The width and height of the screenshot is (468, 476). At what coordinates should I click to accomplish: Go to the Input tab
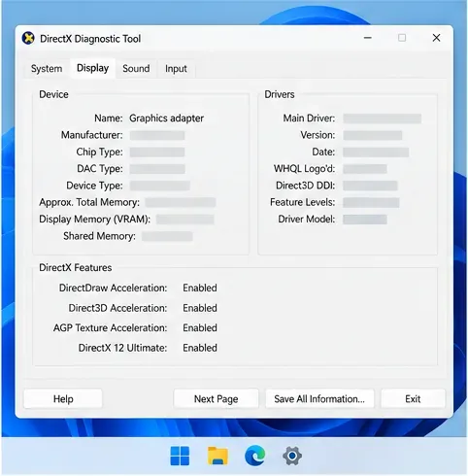pyautogui.click(x=176, y=69)
